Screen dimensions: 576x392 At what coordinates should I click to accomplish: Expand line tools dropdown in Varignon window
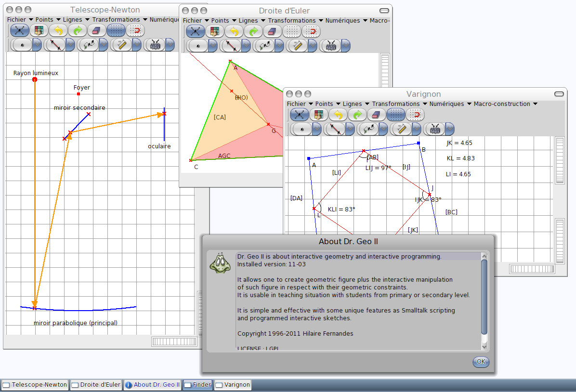click(x=351, y=130)
